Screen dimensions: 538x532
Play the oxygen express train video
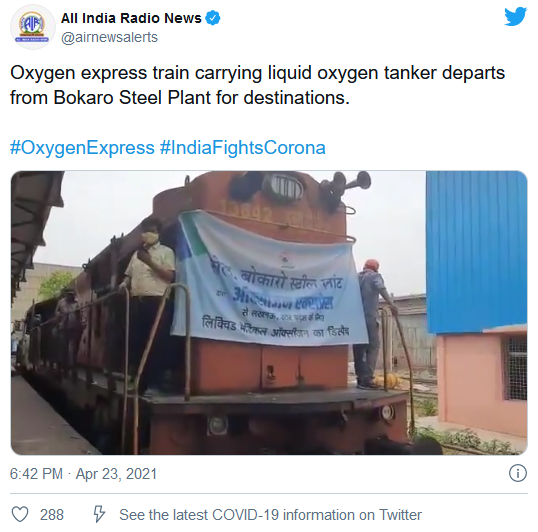269,313
